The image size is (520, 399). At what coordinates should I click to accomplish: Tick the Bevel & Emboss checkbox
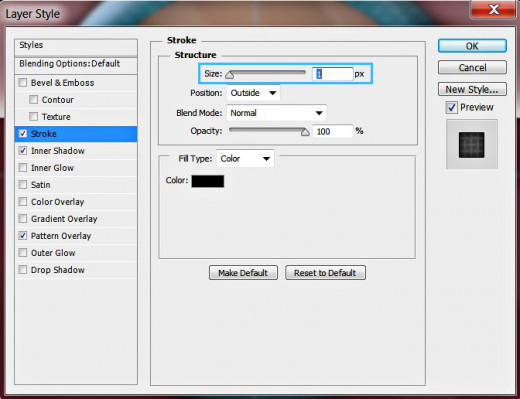(x=23, y=82)
